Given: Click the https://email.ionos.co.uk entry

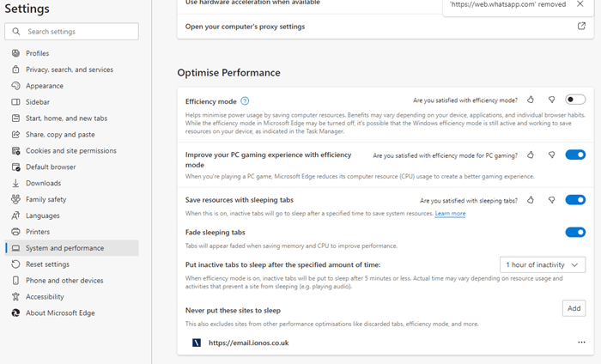Looking at the screenshot, I should (x=248, y=343).
